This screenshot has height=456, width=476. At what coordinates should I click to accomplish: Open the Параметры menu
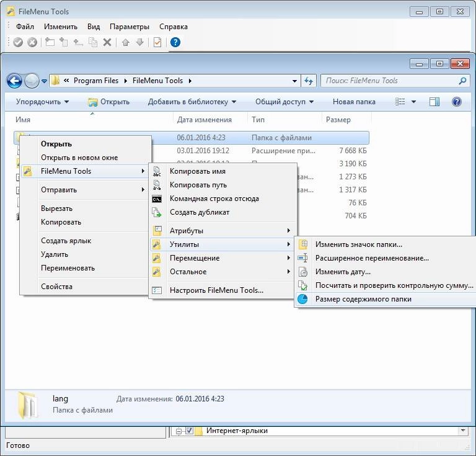[x=130, y=27]
